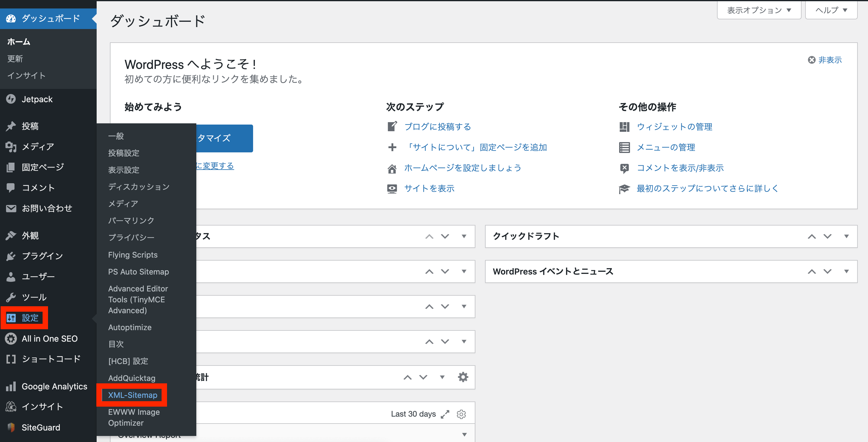Open 更新 under Dashboard
This screenshot has width=868, height=442.
[x=15, y=59]
